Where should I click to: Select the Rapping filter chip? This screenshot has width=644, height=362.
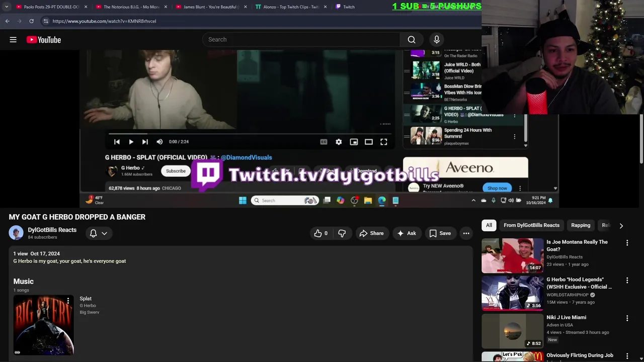click(581, 225)
